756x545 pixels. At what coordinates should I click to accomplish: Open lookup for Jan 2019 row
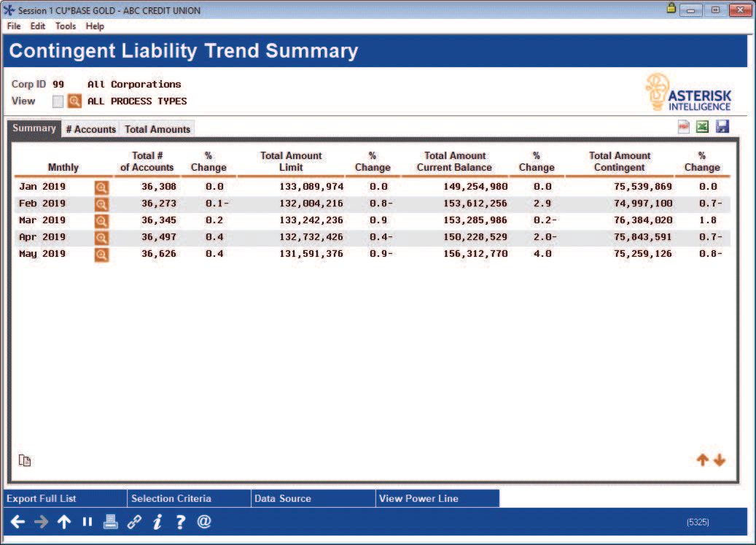[x=101, y=188]
